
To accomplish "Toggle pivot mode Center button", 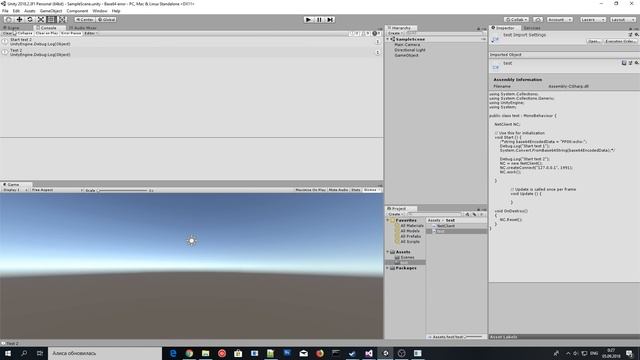I will (85, 20).
